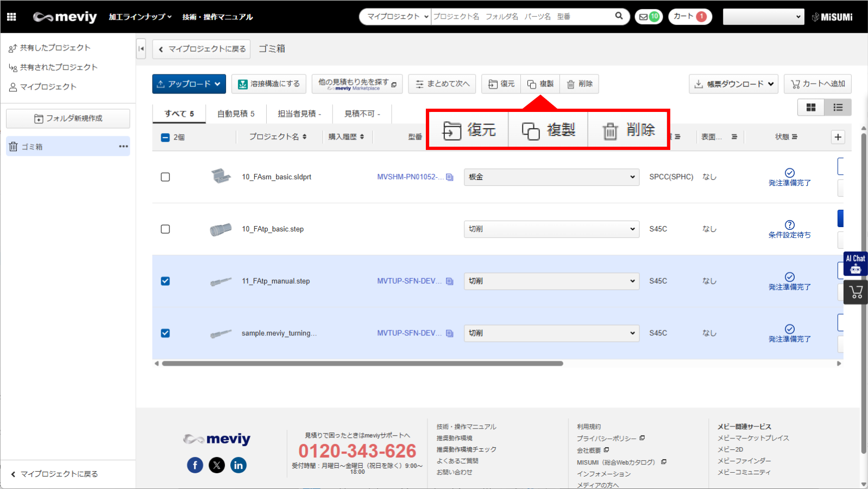This screenshot has height=489, width=868.
Task: Click the search magnifier icon
Action: point(619,16)
